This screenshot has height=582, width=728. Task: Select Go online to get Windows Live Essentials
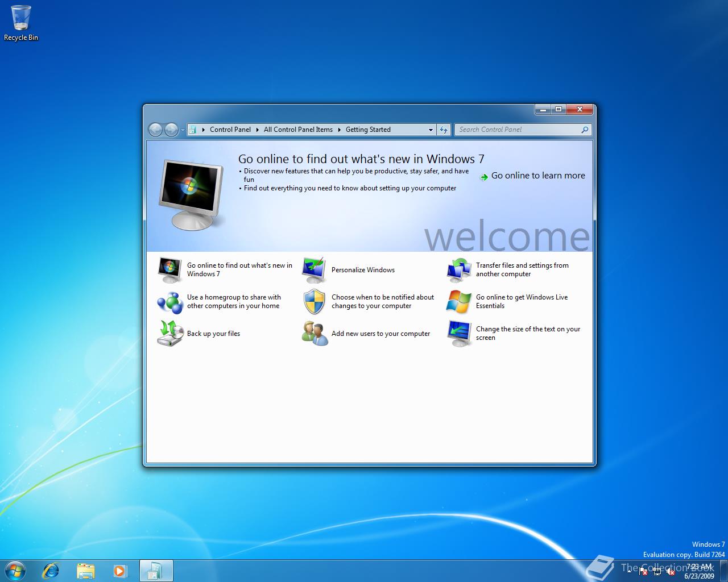(522, 301)
